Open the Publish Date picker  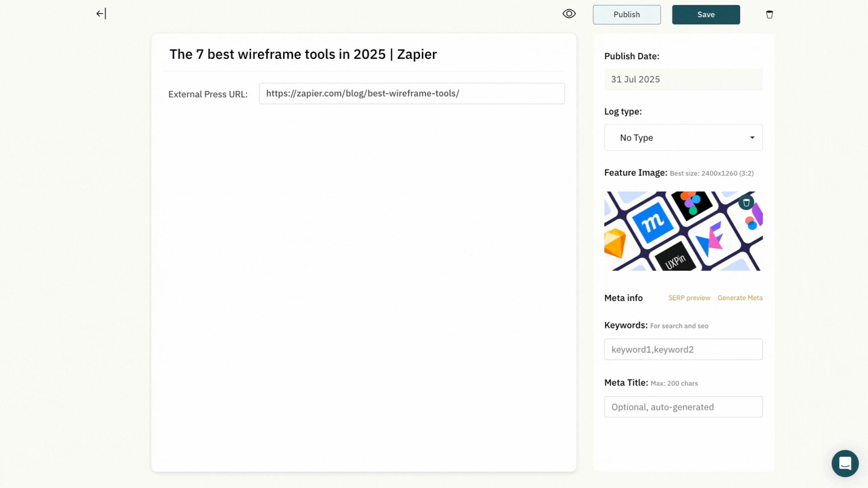(683, 79)
